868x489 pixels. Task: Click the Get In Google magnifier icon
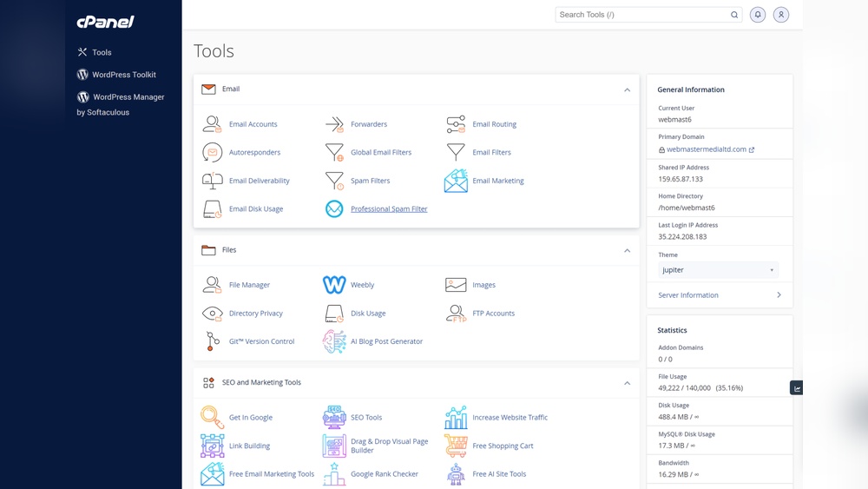pyautogui.click(x=212, y=418)
